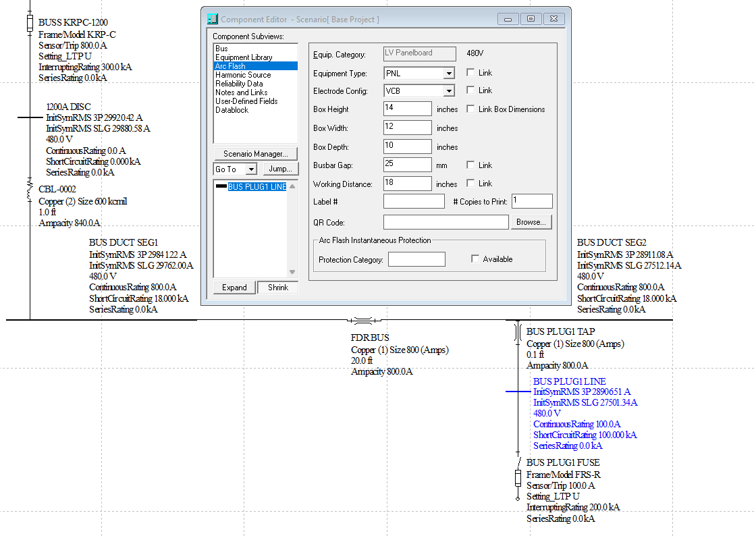Enable Link checkbox for Equipment Type
Viewport: 756px width, 538px height.
(471, 73)
